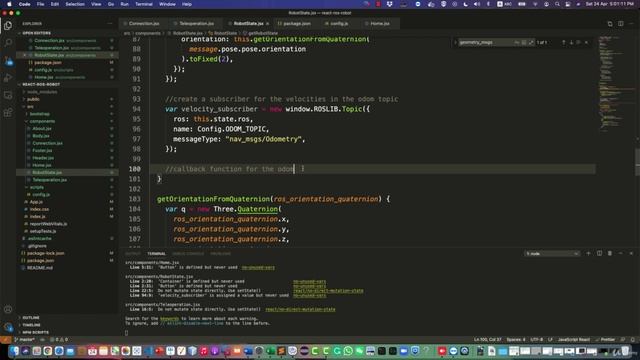Open the Explorer view in activity bar
Viewport: 640px width, 360px height.
(x=8, y=25)
